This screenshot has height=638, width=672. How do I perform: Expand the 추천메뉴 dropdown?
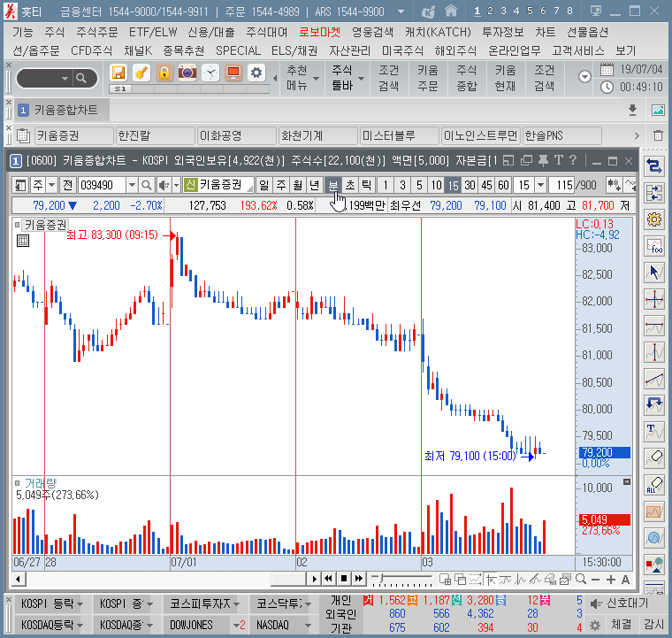(x=317, y=79)
